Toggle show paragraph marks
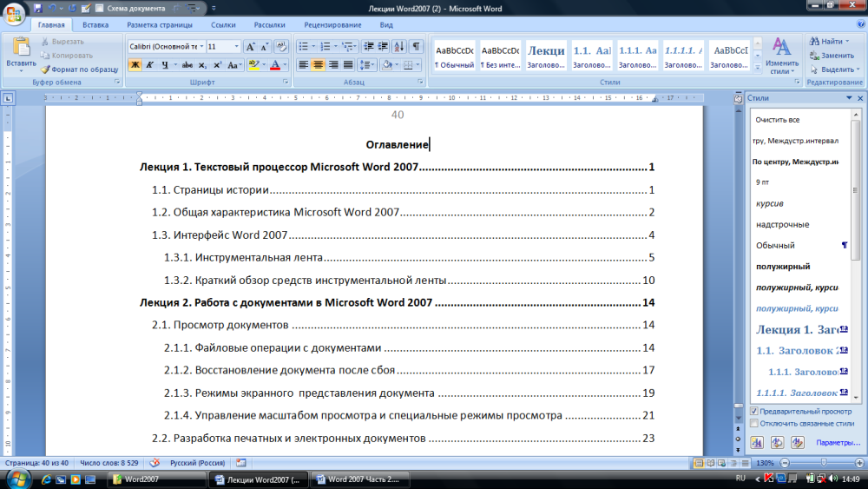This screenshot has width=868, height=489. coord(416,47)
